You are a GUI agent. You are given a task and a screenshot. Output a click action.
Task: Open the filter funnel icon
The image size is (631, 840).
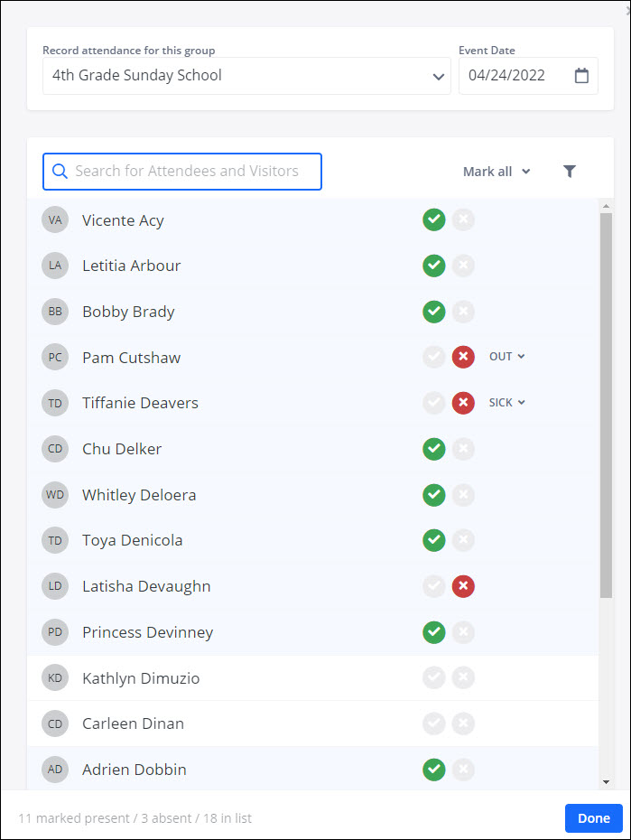[569, 172]
